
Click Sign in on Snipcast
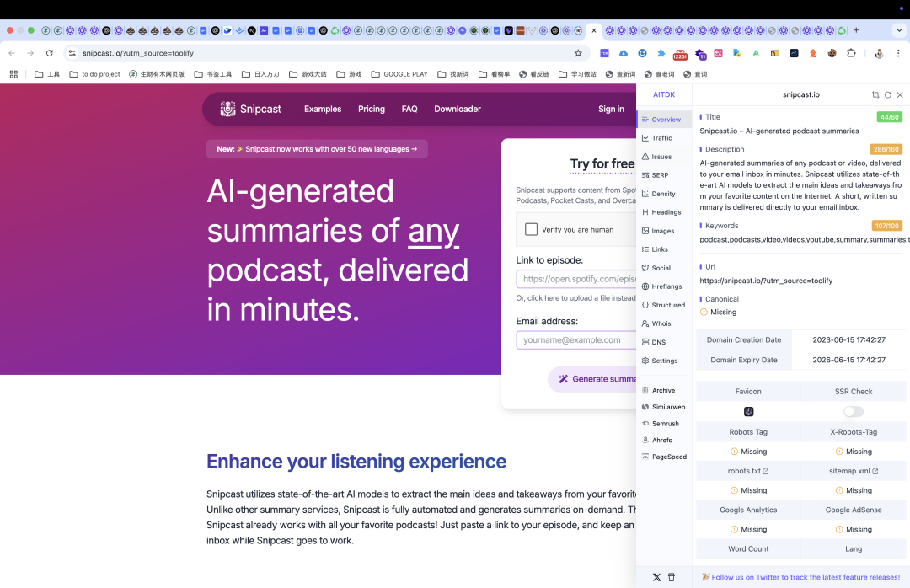611,110
